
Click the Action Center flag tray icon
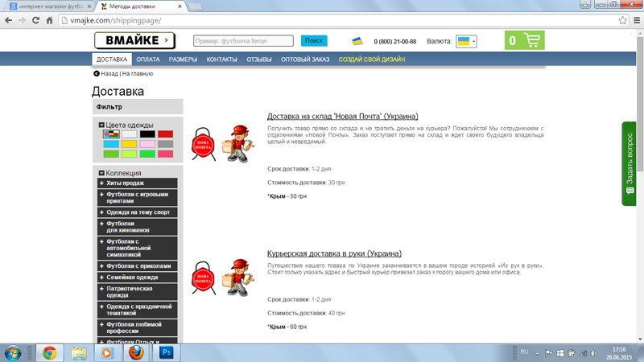click(549, 353)
